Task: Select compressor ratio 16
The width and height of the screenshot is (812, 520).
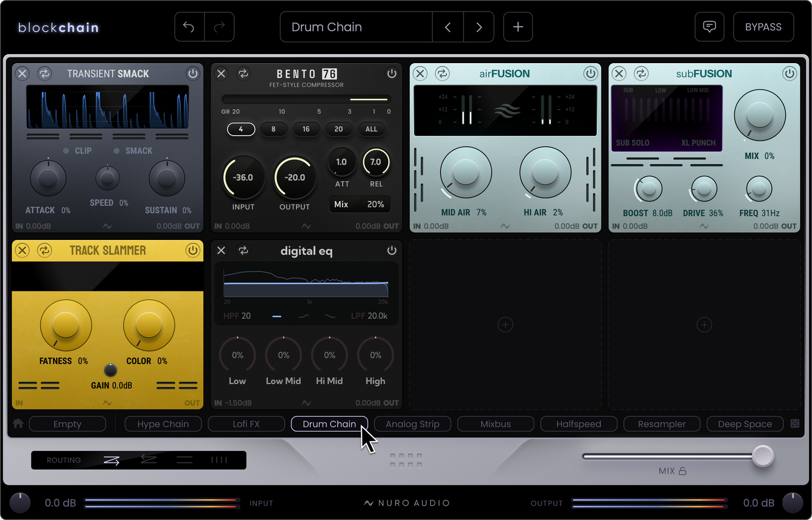Action: pyautogui.click(x=306, y=129)
